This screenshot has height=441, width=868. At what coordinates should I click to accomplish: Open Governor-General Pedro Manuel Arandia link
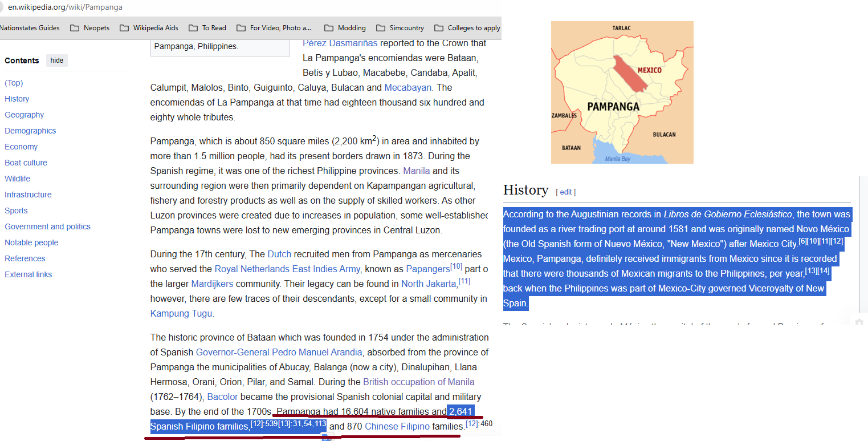tap(279, 352)
